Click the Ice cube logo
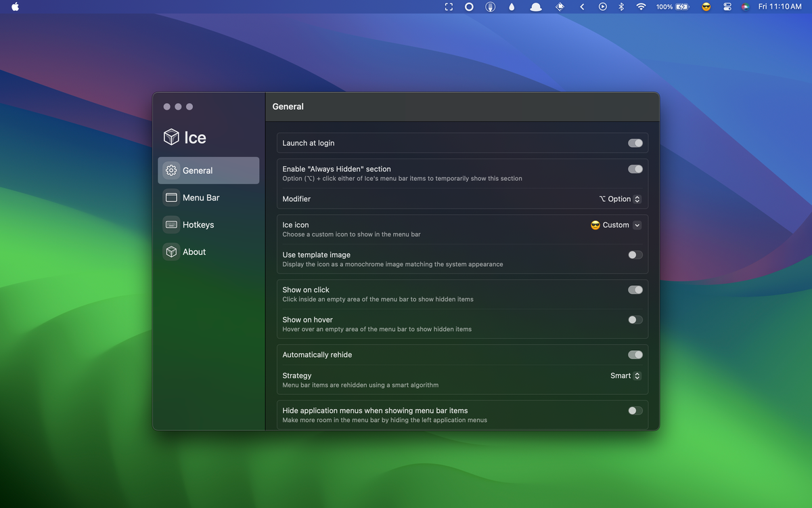The image size is (812, 508). pos(171,137)
